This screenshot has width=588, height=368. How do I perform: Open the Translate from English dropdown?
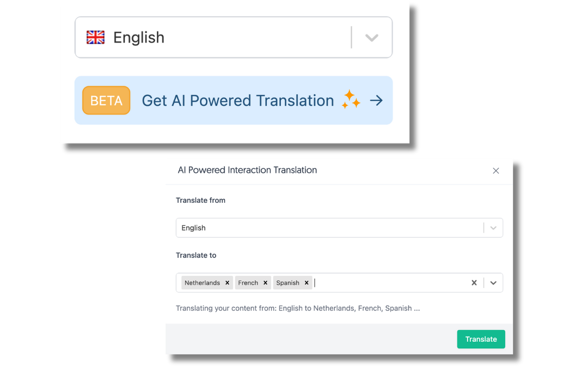(x=327, y=228)
